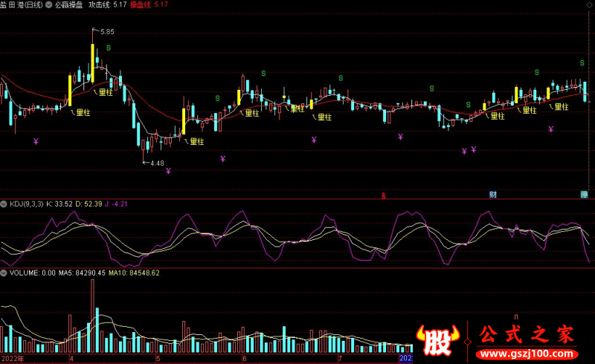This screenshot has height=364, width=595.
Task: Click the 盐田港(日线) stock title
Action: click(22, 5)
